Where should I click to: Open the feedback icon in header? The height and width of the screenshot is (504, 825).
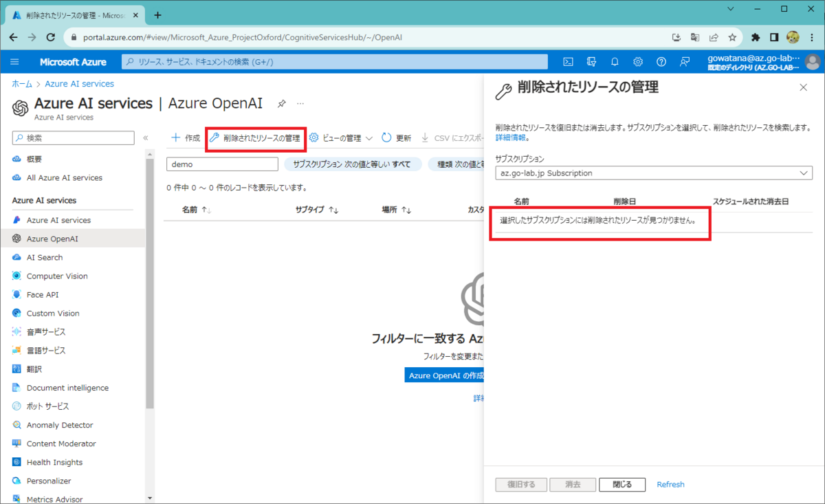click(x=685, y=62)
